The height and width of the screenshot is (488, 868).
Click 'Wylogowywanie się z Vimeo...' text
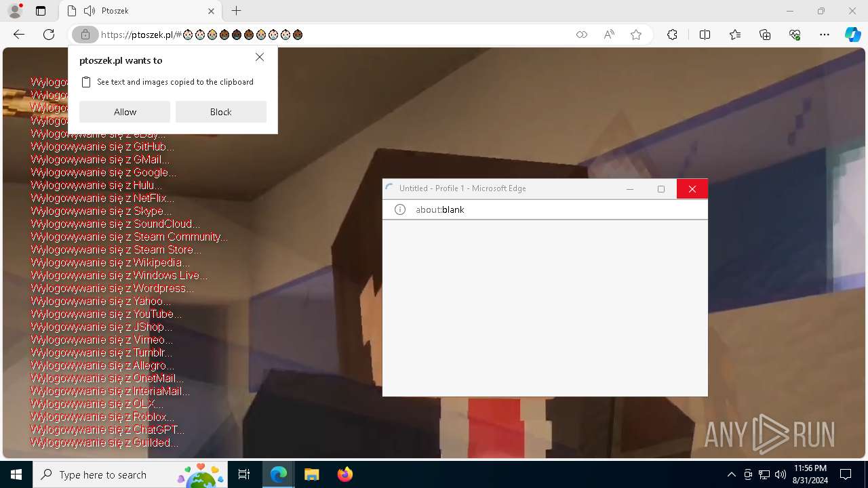click(102, 340)
